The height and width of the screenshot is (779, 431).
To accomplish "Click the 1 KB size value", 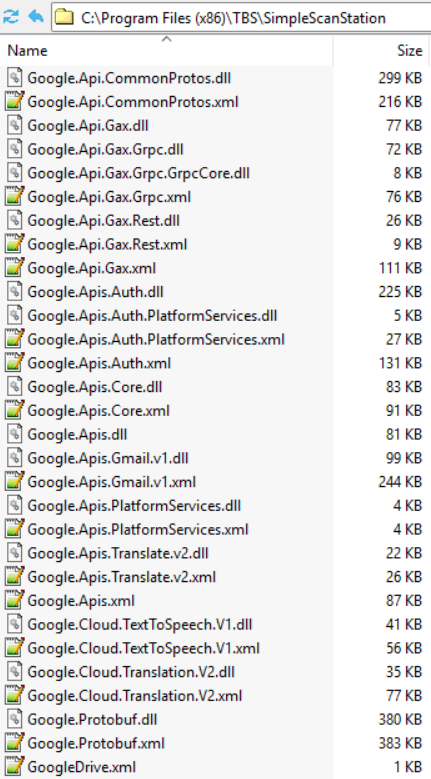I will (x=408, y=768).
